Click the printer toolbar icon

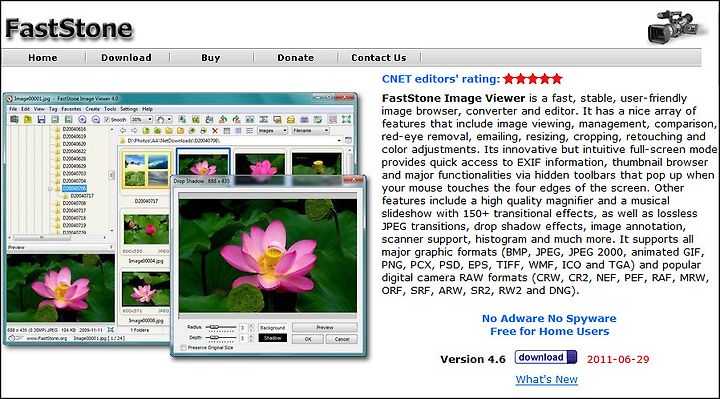304,119
